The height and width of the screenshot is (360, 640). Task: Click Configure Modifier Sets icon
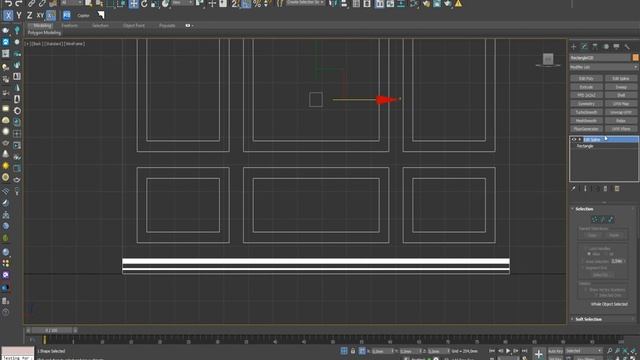(617, 189)
